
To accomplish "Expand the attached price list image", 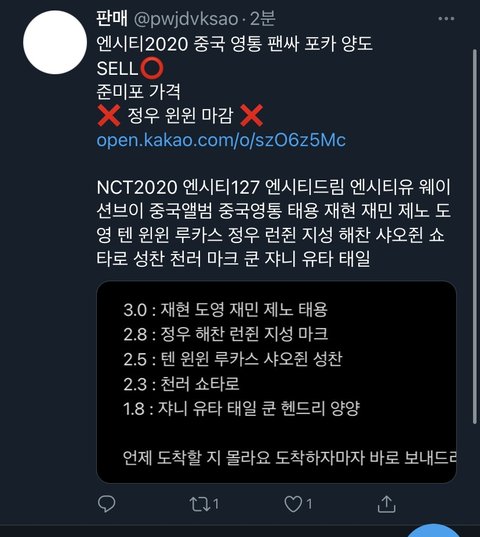I will (277, 382).
